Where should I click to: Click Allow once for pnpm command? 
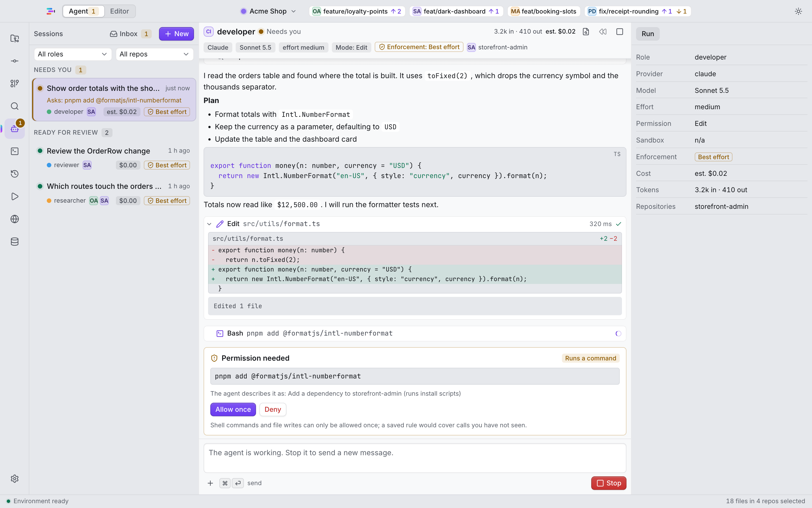coord(233,410)
